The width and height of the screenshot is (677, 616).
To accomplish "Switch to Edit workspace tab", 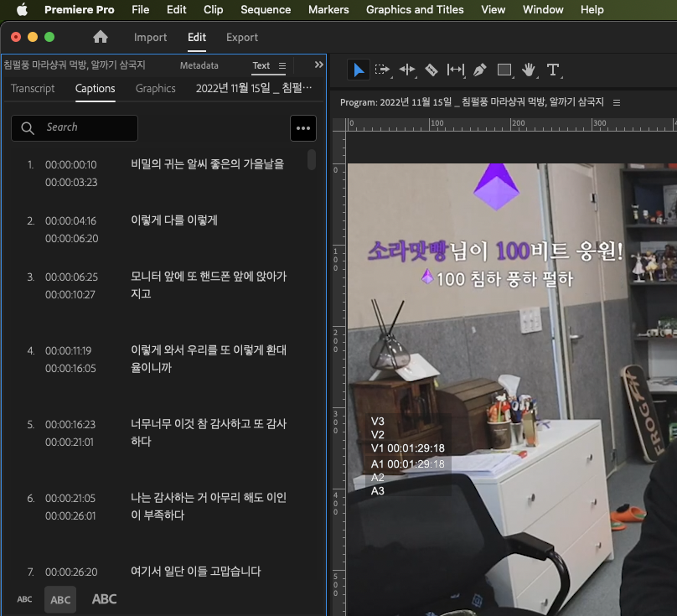I will 196,38.
